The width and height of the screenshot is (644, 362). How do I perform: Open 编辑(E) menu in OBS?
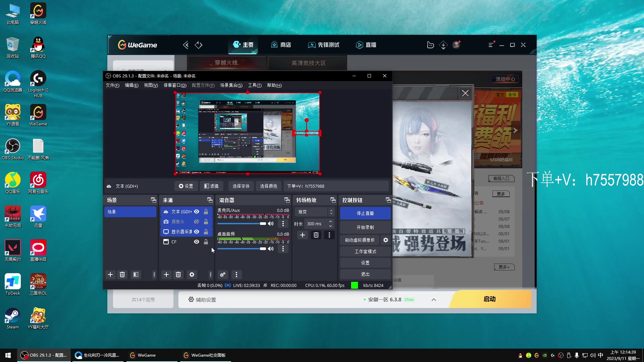(x=131, y=85)
